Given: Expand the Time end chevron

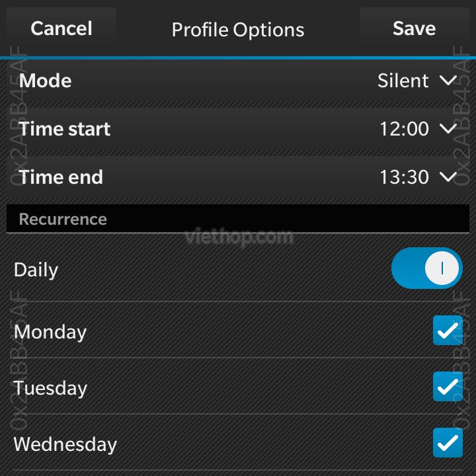Looking at the screenshot, I should 448,177.
